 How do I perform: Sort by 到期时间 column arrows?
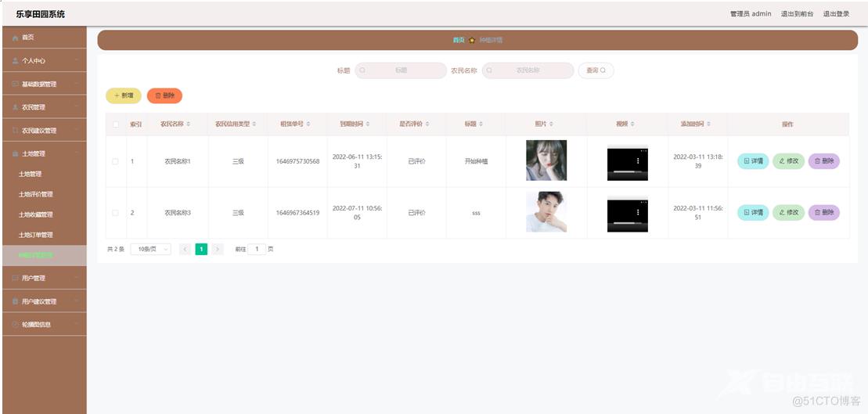[x=368, y=124]
